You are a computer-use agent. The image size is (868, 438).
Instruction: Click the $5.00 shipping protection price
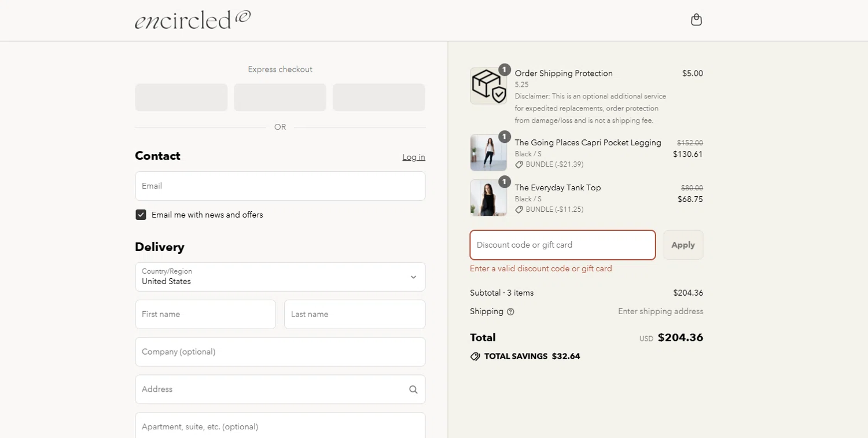[693, 73]
